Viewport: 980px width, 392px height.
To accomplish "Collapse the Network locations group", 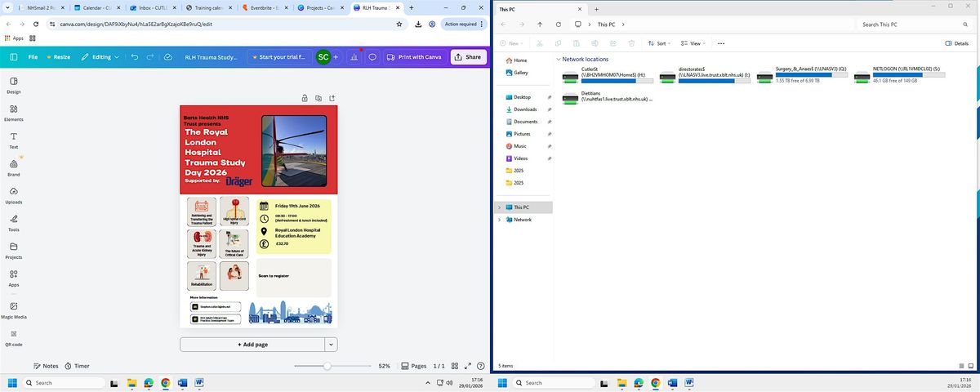I will (558, 60).
